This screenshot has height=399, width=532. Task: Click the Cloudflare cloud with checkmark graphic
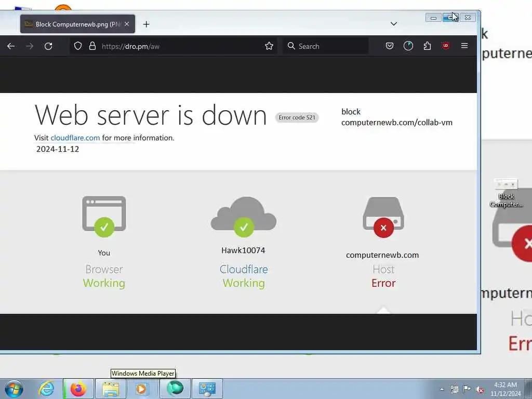pyautogui.click(x=244, y=217)
